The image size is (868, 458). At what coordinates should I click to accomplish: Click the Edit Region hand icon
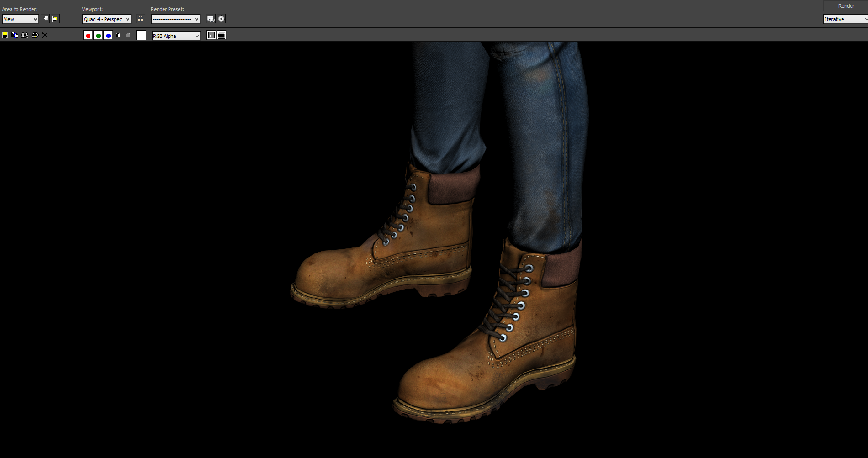tap(45, 19)
